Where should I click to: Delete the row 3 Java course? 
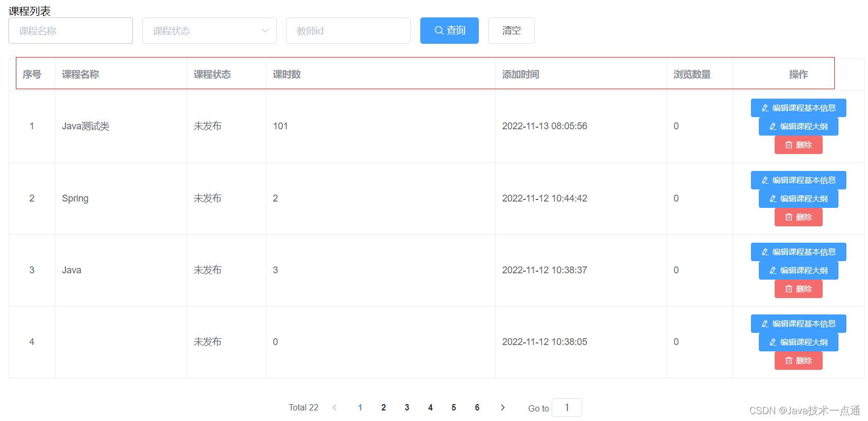pyautogui.click(x=798, y=289)
